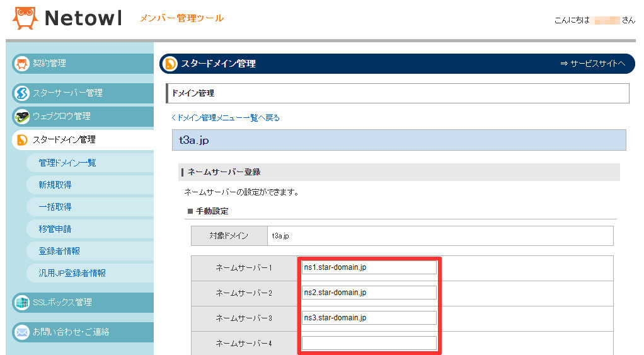Open お問い合わせ・ご連絡 menu item
This screenshot has width=644, height=355.
pyautogui.click(x=83, y=332)
